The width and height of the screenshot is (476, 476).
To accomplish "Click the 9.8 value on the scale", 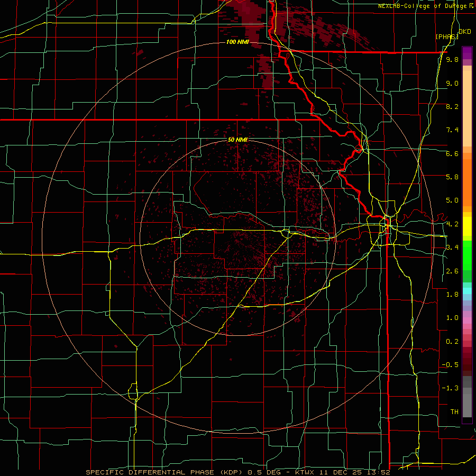I will click(x=452, y=59).
